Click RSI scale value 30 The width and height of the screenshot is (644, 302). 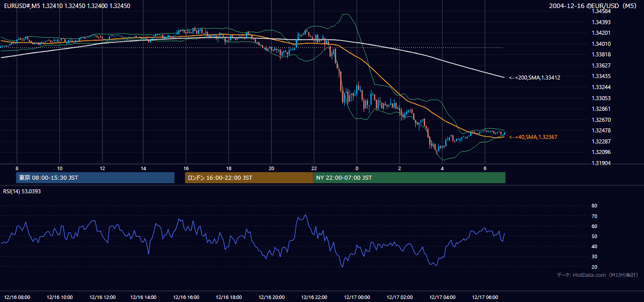coord(594,257)
